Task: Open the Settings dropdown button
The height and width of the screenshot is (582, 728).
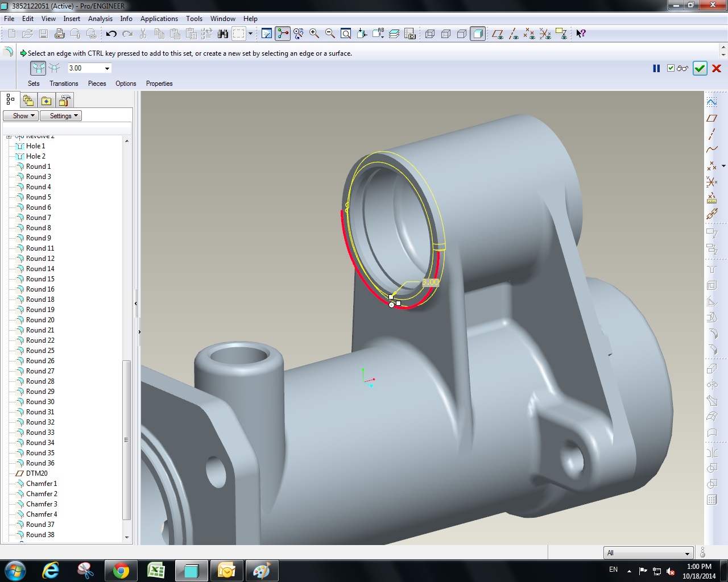Action: 61,116
